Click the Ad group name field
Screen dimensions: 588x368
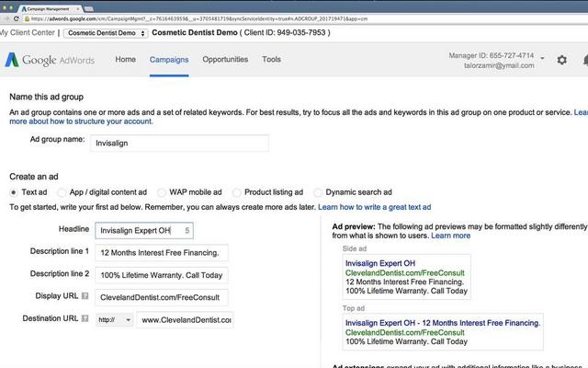point(179,144)
